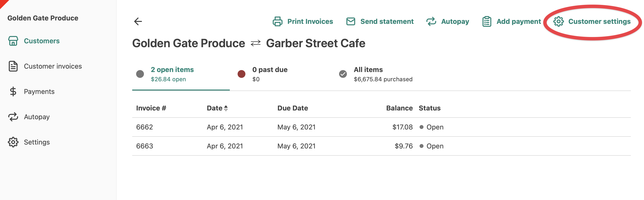Image resolution: width=644 pixels, height=200 pixels.
Task: Click the gear icon for Customer settings
Action: (x=558, y=21)
